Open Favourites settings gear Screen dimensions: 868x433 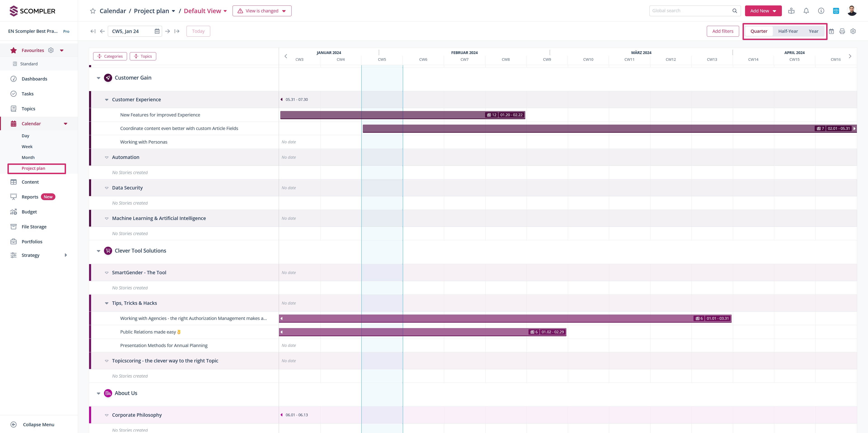coord(51,50)
